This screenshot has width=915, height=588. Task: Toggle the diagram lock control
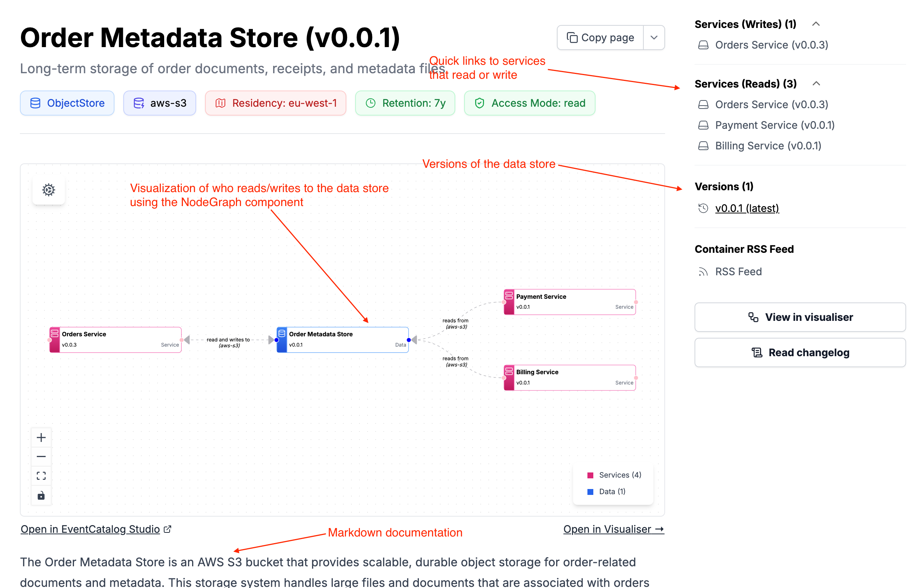tap(41, 496)
